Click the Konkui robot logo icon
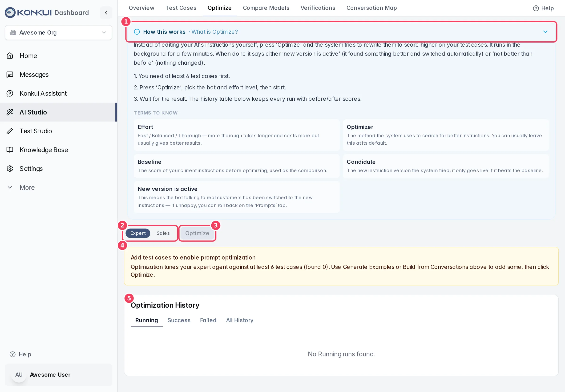565x392 pixels. tap(10, 12)
